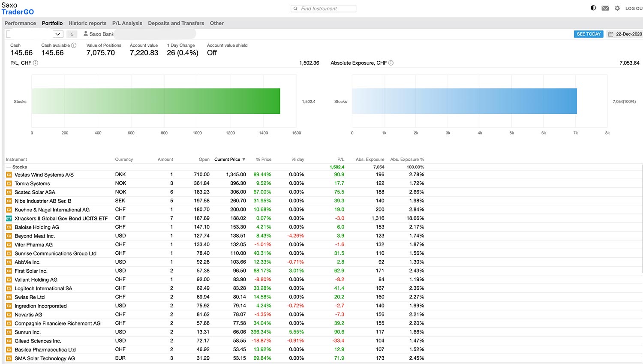This screenshot has width=643, height=364.
Task: Sort by the Abs. Exposure % header
Action: [x=407, y=159]
